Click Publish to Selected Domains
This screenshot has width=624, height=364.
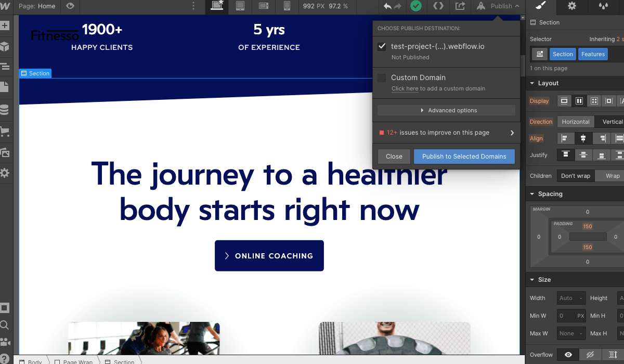coord(464,157)
